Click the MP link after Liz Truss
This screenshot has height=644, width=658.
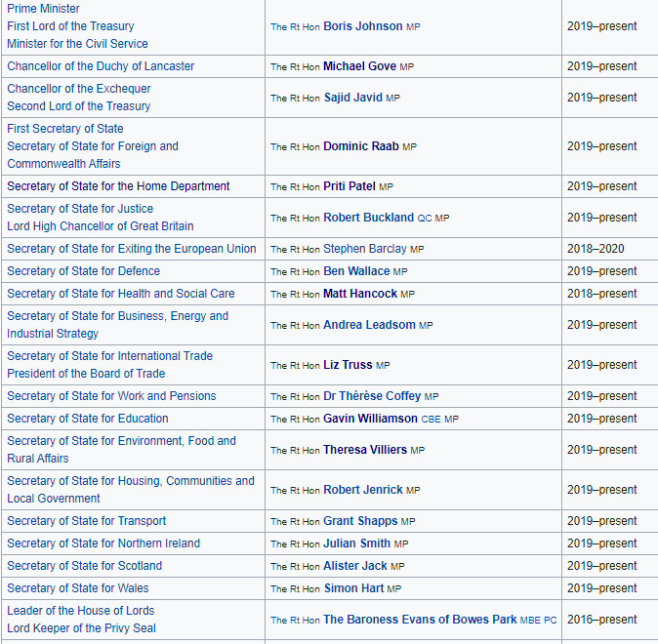point(383,366)
